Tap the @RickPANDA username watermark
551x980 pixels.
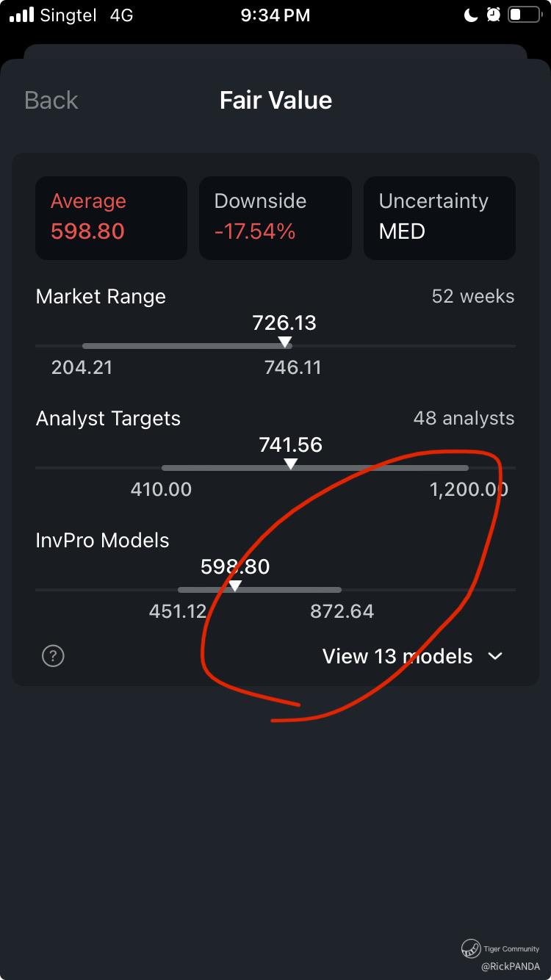pyautogui.click(x=511, y=967)
